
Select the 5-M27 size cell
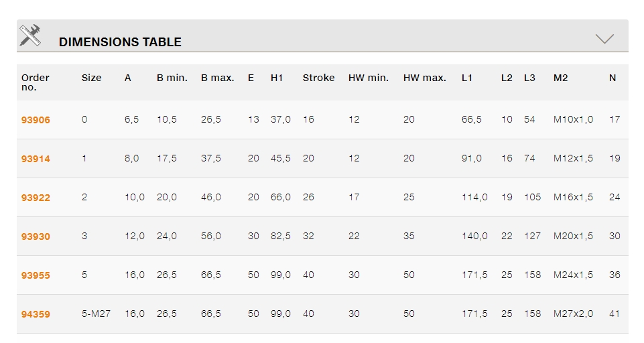click(x=96, y=314)
